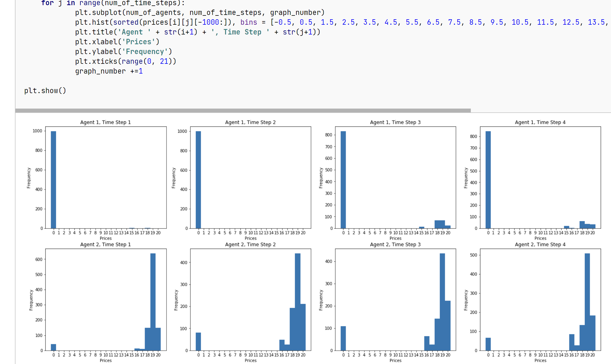Image resolution: width=611 pixels, height=364 pixels.
Task: Click the plt.show() line in the code
Action: point(45,91)
